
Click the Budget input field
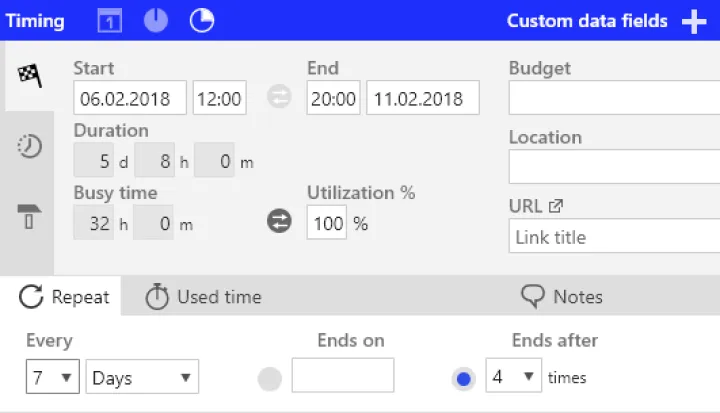coord(614,98)
